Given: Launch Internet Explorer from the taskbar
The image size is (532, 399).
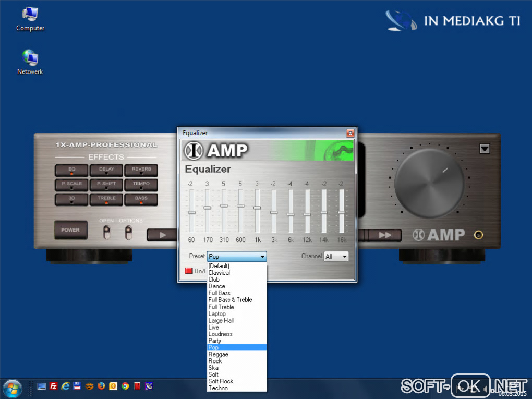Looking at the screenshot, I should pyautogui.click(x=65, y=386).
